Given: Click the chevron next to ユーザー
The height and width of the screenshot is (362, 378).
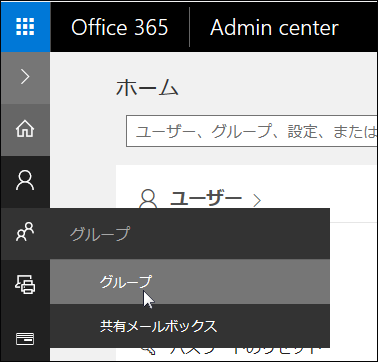Looking at the screenshot, I should coord(257,200).
